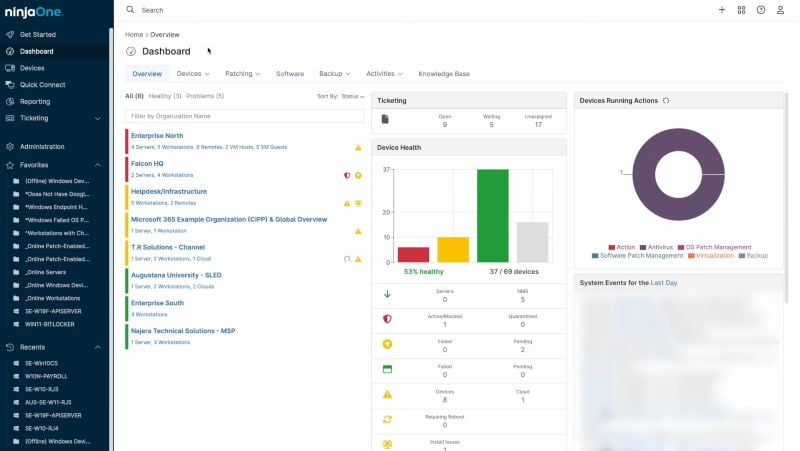Toggle the OS Patch Management legend swatch
The width and height of the screenshot is (800, 451).
(x=681, y=247)
